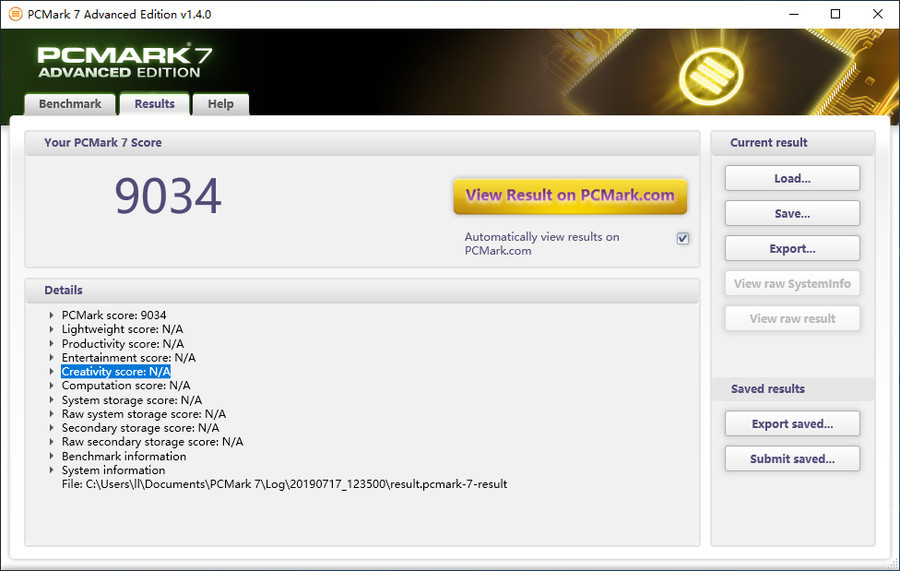Screen dimensions: 900x571
Task: Select the Productivity score: N/A text
Action: pos(123,344)
